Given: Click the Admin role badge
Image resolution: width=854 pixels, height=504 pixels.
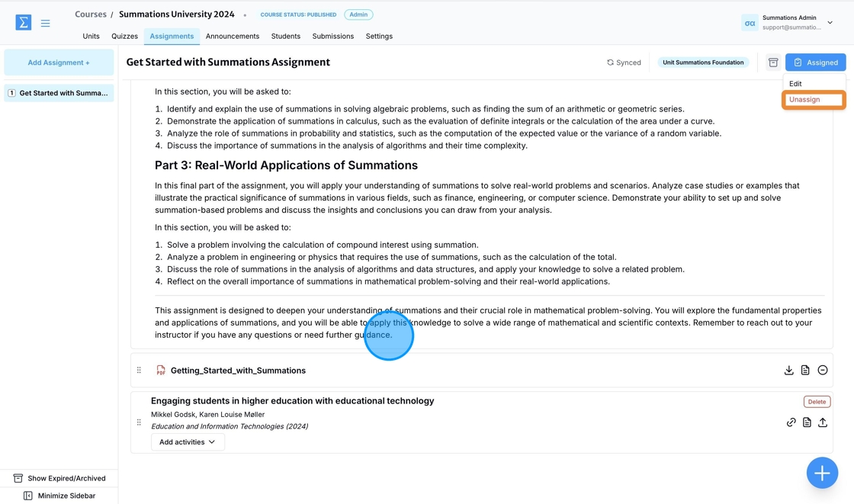Looking at the screenshot, I should click(x=358, y=14).
